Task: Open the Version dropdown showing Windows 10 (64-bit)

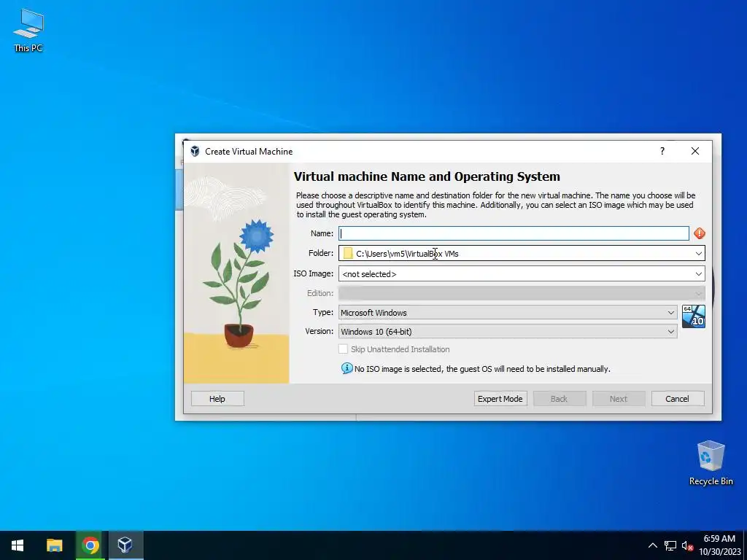Action: (508, 332)
